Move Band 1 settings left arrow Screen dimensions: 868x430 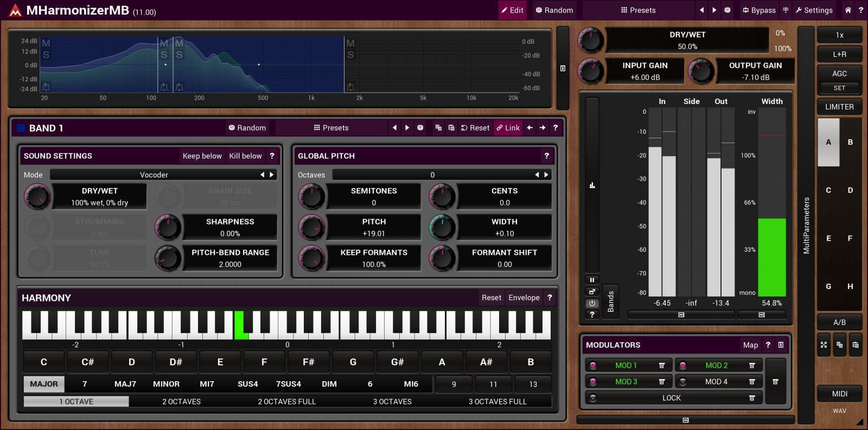(x=529, y=128)
